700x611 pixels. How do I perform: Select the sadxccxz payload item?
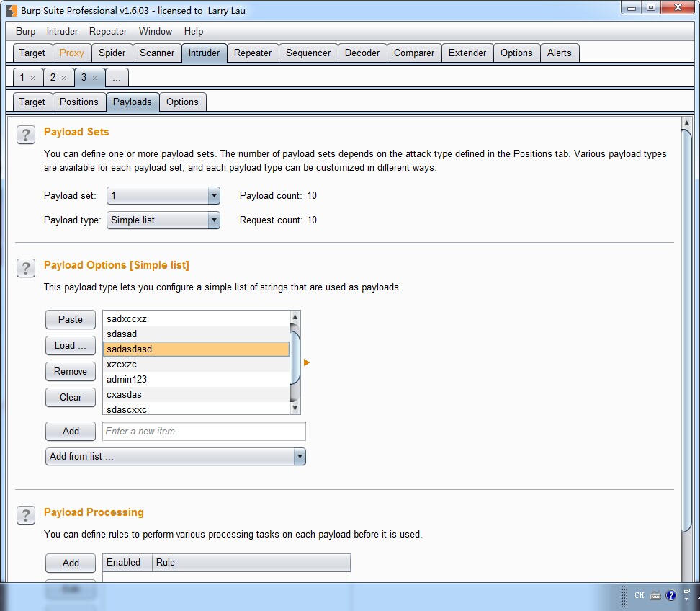pos(196,319)
